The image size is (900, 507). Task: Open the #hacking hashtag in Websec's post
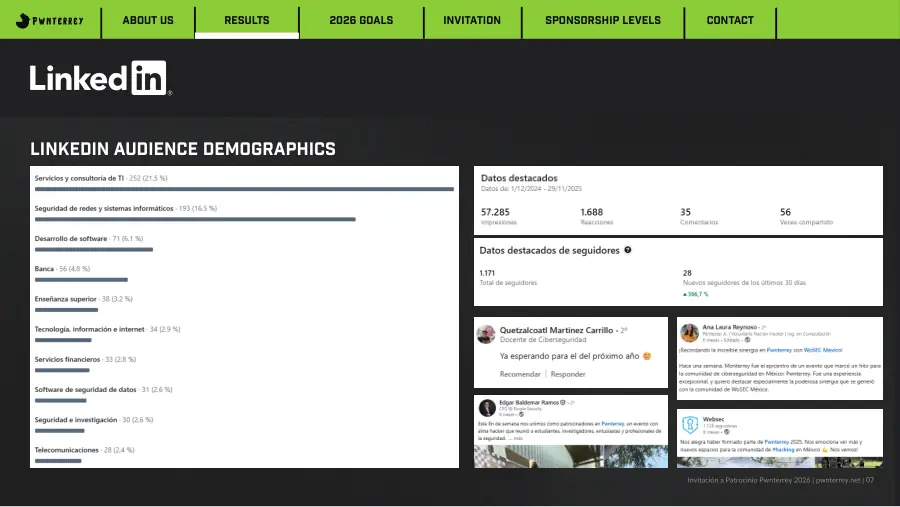783,450
